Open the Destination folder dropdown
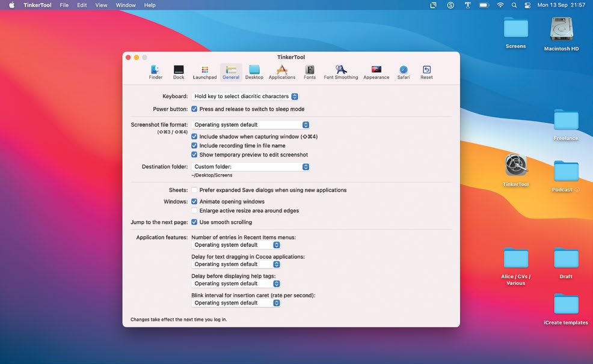593x364 pixels. (250, 166)
